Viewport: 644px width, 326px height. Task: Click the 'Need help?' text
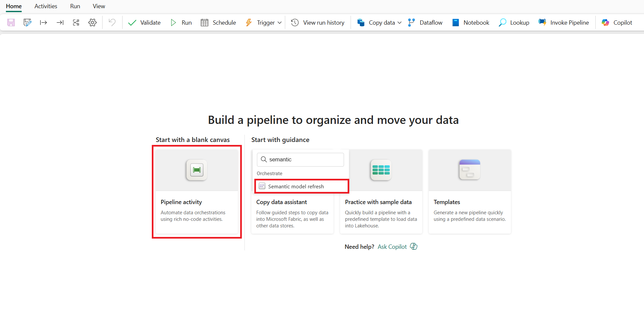[x=359, y=247]
